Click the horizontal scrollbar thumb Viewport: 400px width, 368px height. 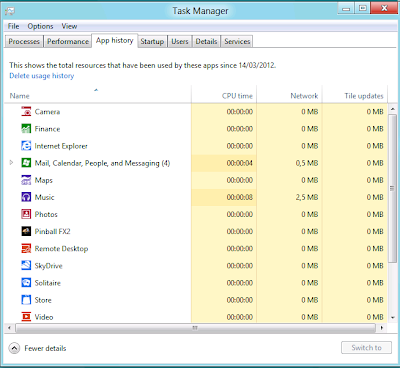(x=195, y=328)
